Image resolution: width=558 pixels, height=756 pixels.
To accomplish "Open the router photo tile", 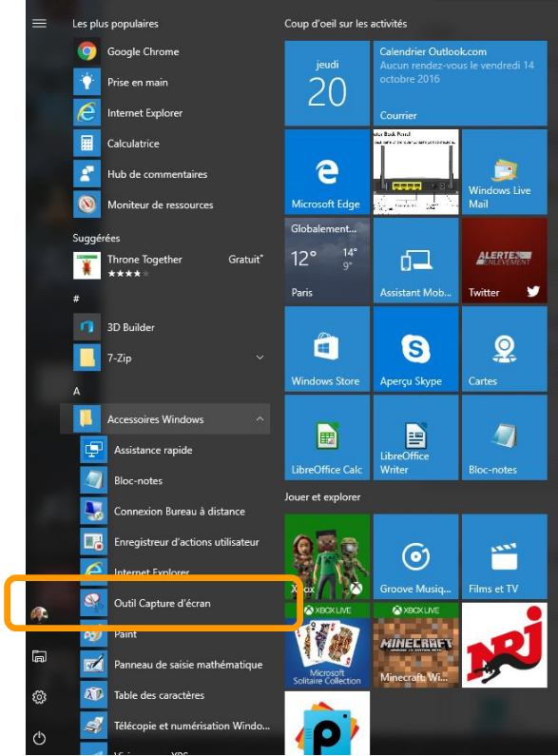I will click(x=415, y=171).
